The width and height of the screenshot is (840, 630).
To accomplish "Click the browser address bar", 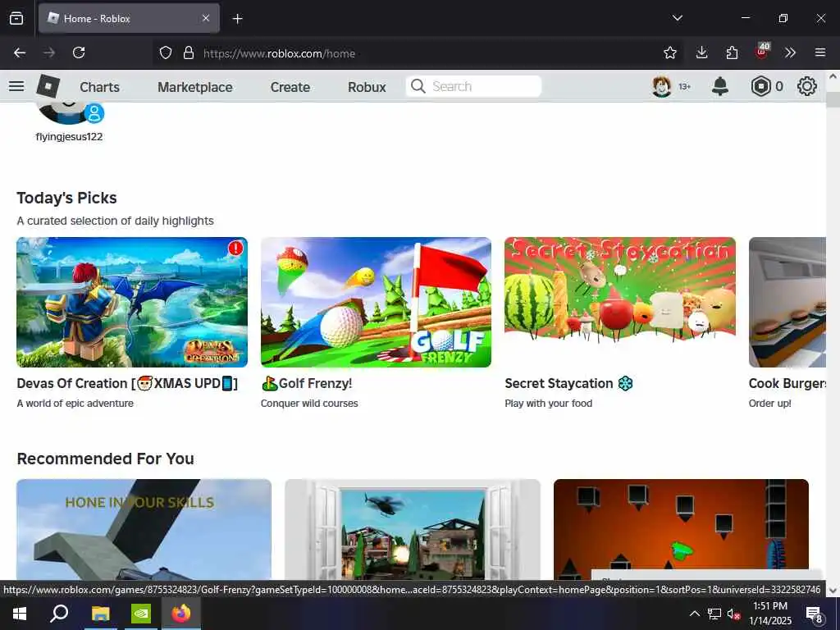I will 418,53.
